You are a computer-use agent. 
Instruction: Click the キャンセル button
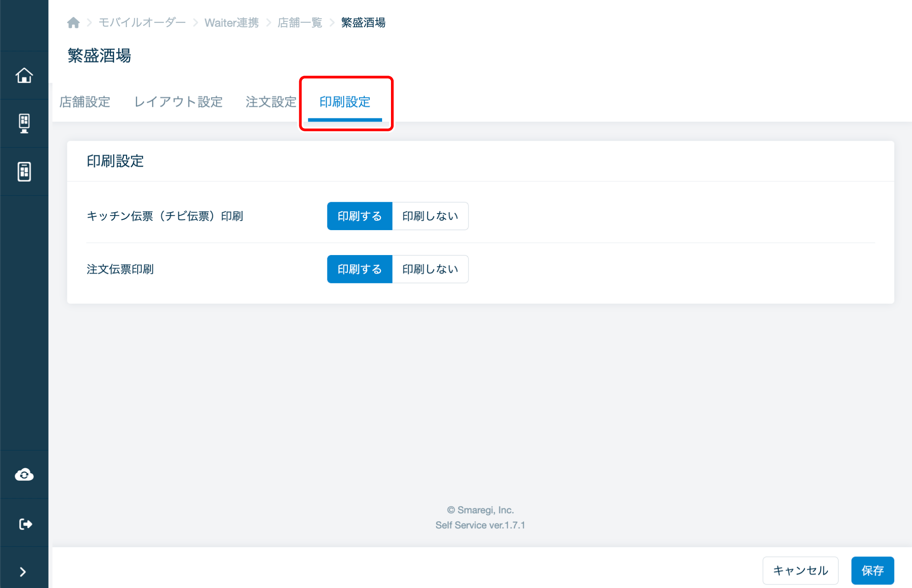click(x=800, y=570)
